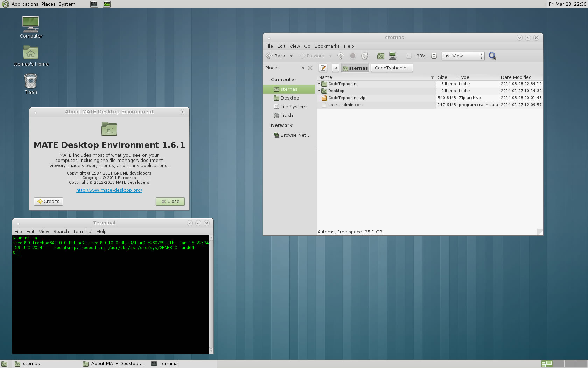This screenshot has height=368, width=588.
Task: Open Terminal's Help menu
Action: [101, 231]
